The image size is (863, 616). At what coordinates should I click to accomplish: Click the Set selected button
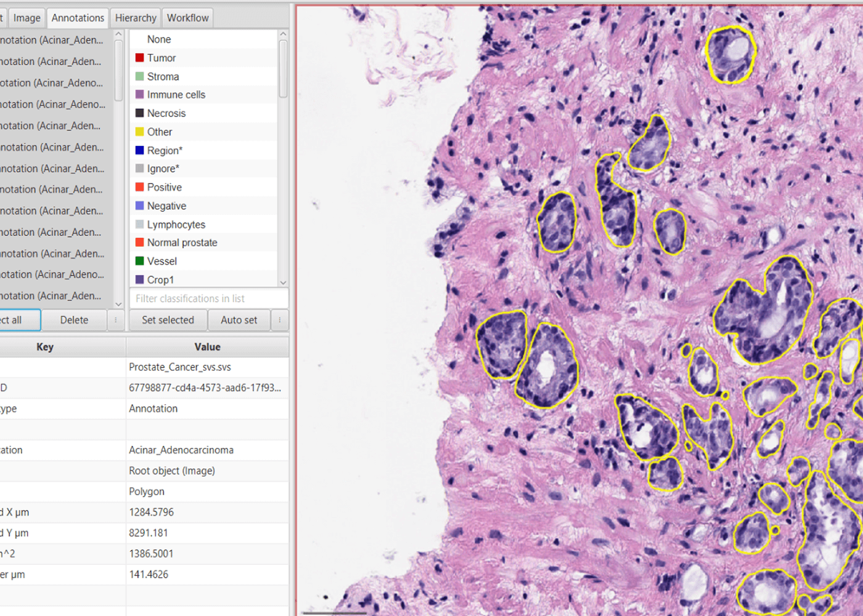pos(167,320)
